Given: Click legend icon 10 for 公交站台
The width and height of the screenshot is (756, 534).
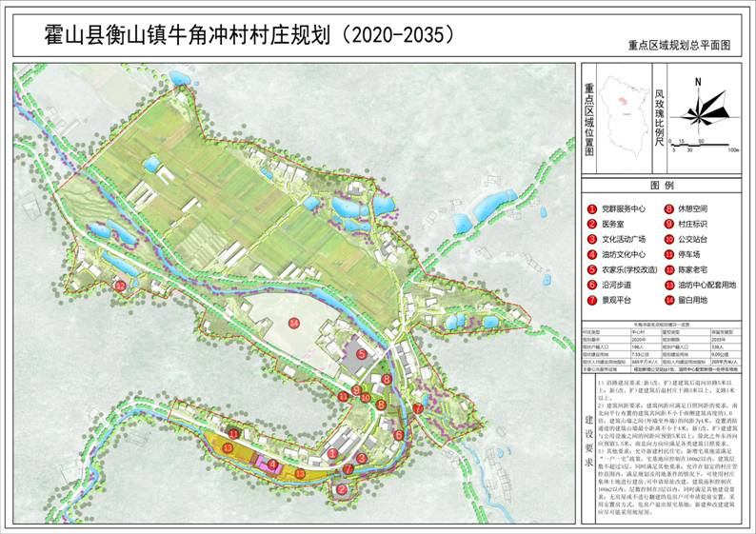Looking at the screenshot, I should (670, 239).
